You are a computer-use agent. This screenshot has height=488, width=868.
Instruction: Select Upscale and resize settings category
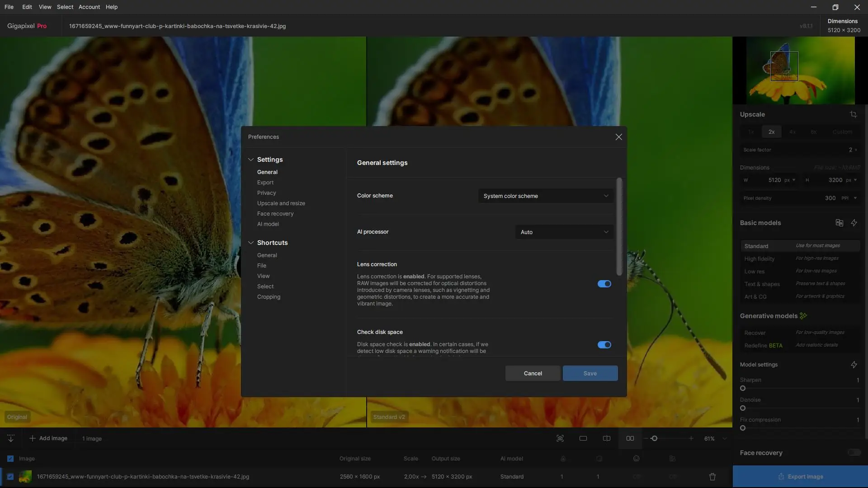[x=281, y=203]
